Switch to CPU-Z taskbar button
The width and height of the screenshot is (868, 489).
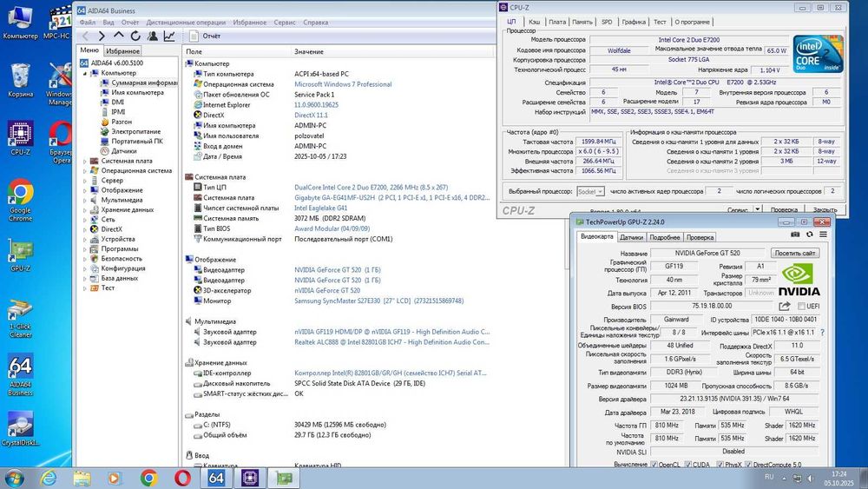pos(250,478)
